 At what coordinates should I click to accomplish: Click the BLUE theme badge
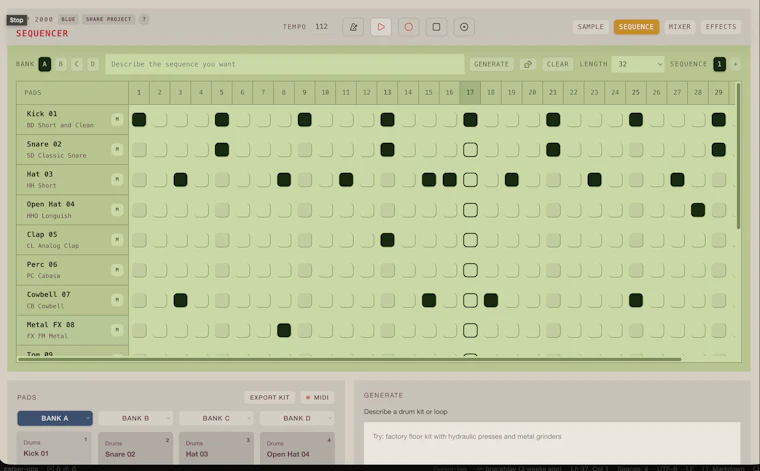click(68, 19)
